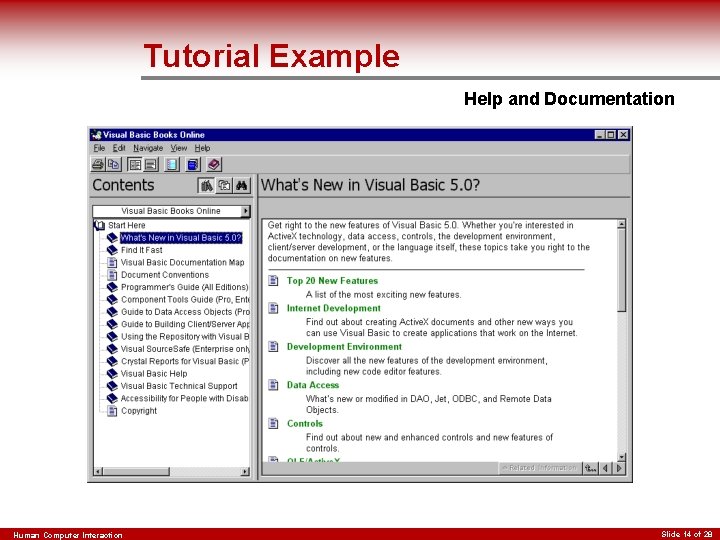720x540 pixels.
Task: Click book icon beside Guide to Data Access Objects
Action: (112, 312)
